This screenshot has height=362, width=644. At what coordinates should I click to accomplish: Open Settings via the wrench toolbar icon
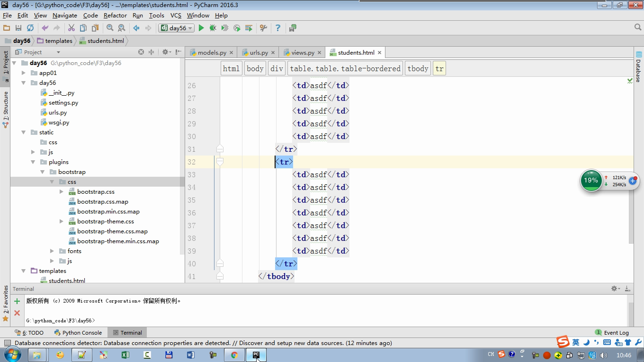(264, 28)
